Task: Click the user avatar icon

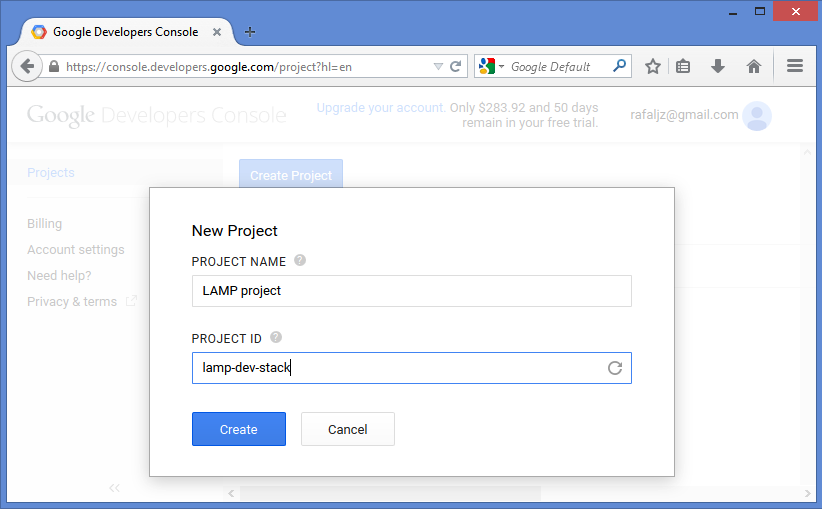Action: point(757,116)
